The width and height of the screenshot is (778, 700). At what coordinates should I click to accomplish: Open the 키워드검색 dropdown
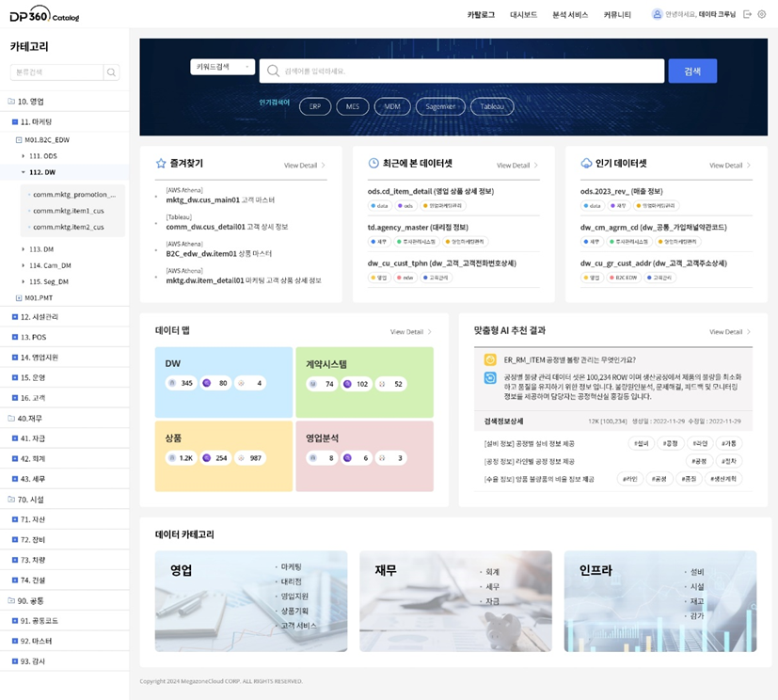[222, 67]
